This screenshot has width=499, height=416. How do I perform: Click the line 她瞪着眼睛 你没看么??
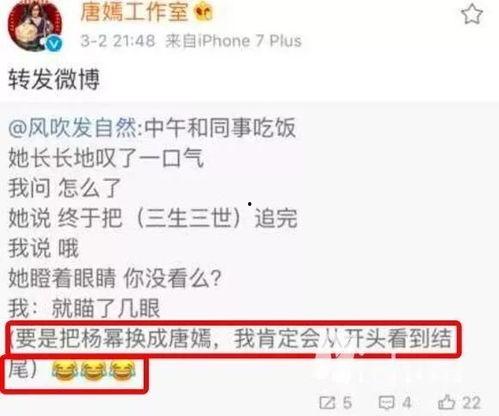[115, 278]
